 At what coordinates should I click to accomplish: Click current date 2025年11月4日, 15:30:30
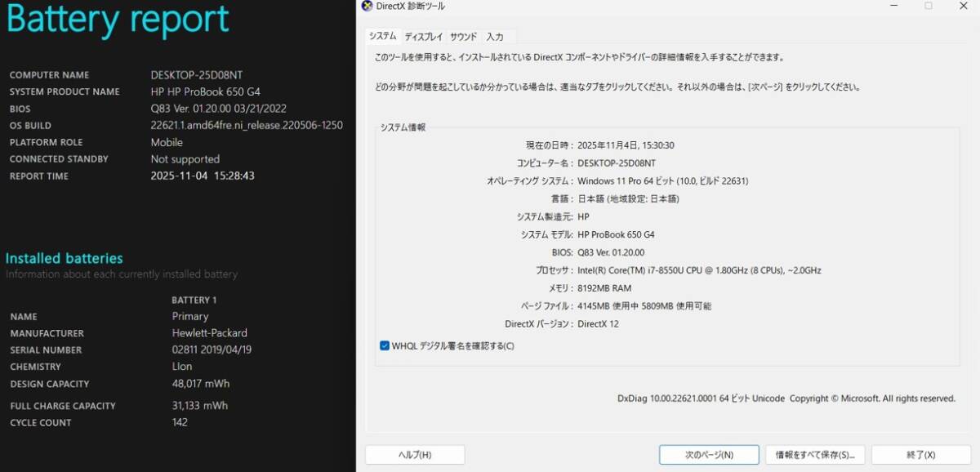point(626,145)
